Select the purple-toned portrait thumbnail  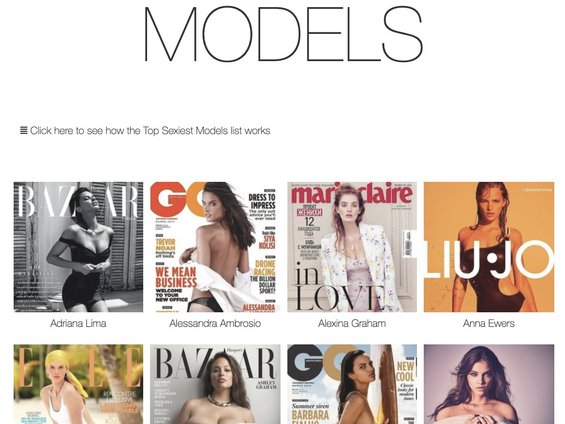489,384
